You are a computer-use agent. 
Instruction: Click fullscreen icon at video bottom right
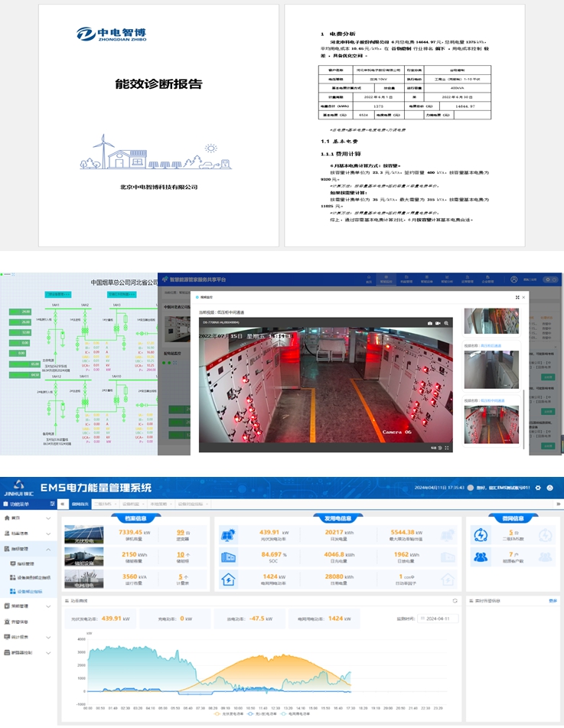click(446, 447)
